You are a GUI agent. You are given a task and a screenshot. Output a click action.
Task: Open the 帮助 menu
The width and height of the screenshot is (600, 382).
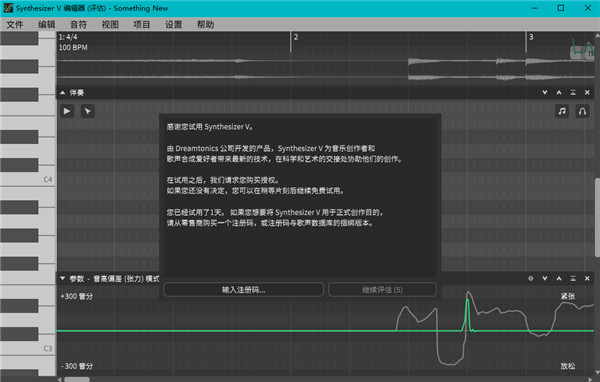(205, 24)
